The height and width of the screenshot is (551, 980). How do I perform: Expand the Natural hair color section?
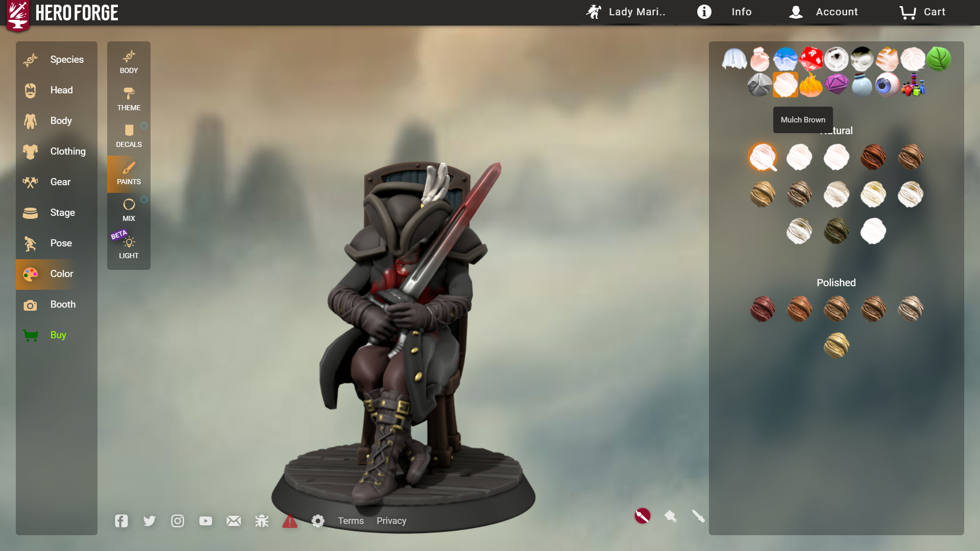tap(836, 131)
